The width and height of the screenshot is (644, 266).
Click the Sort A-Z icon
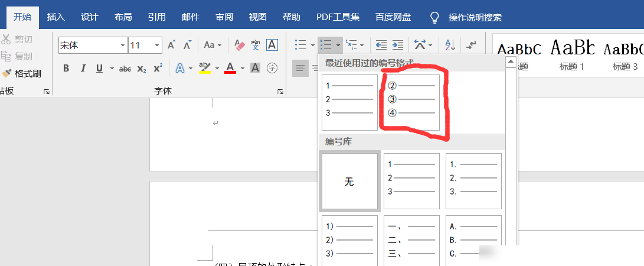point(450,45)
